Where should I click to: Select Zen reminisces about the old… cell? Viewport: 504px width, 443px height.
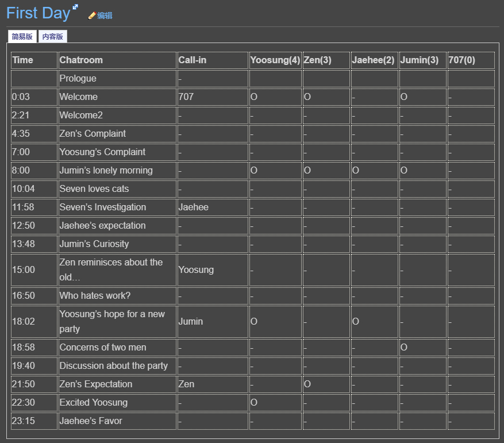pyautogui.click(x=118, y=269)
